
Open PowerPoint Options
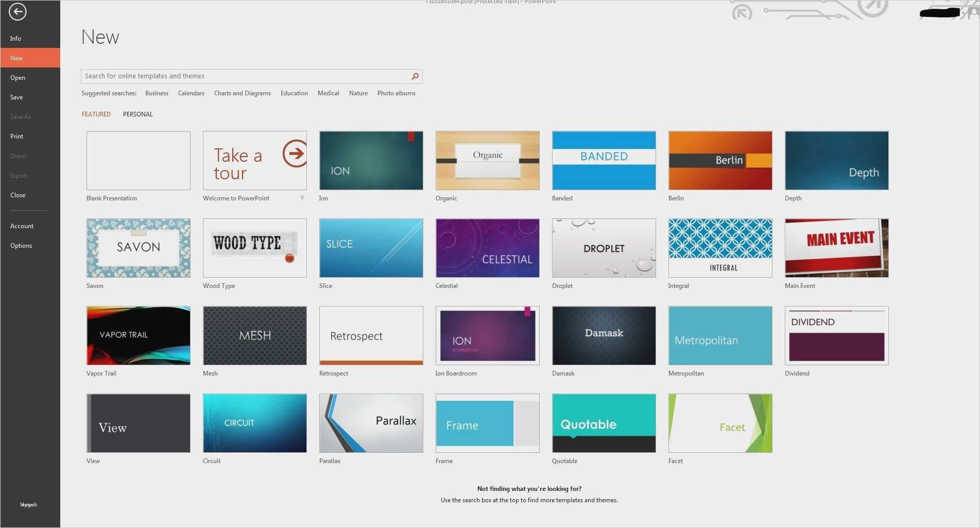coord(21,245)
